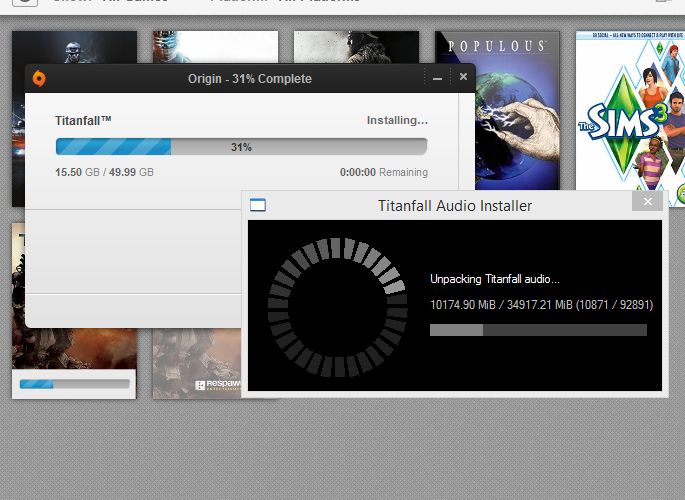This screenshot has height=500, width=685.
Task: Click the Origin logo in the download dialog
Action: click(x=39, y=79)
